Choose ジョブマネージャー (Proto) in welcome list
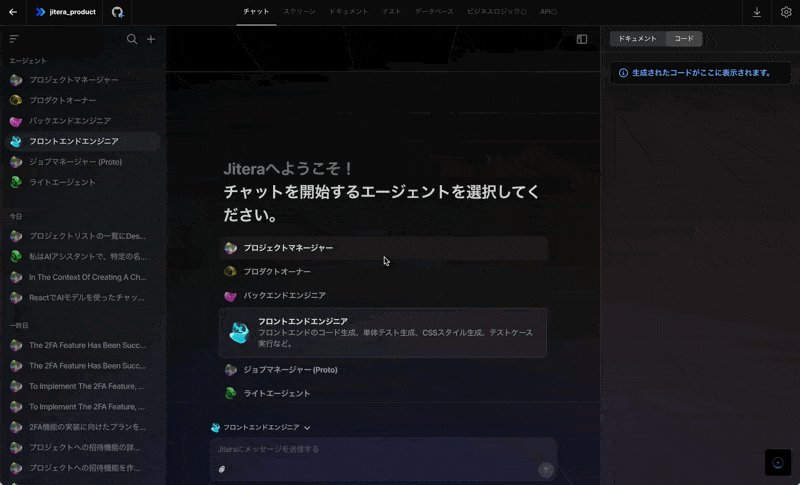 click(383, 370)
